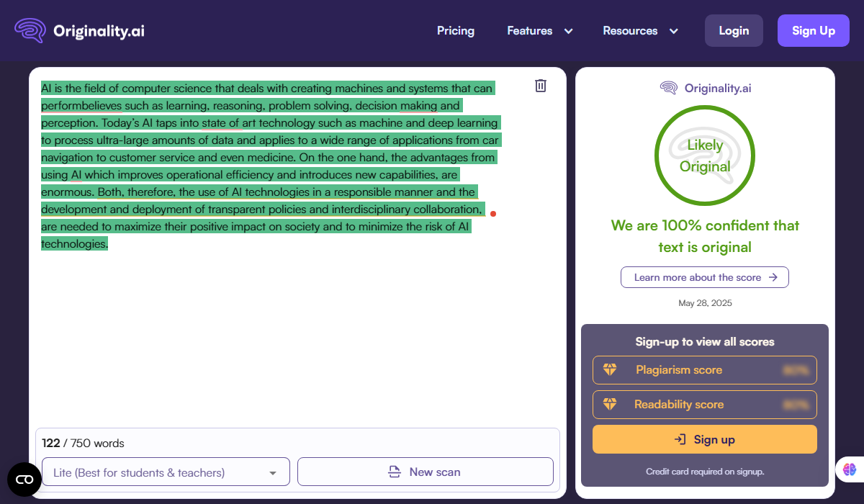864x504 pixels.
Task: Click the red dot marker after collaboration
Action: pyautogui.click(x=492, y=213)
